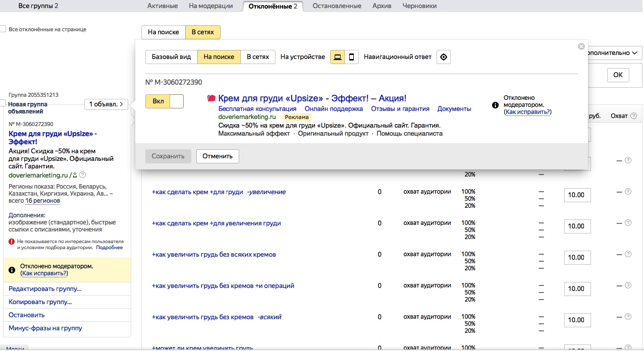The width and height of the screenshot is (644, 351).
Task: Click the 'Отменить' button
Action: [218, 156]
